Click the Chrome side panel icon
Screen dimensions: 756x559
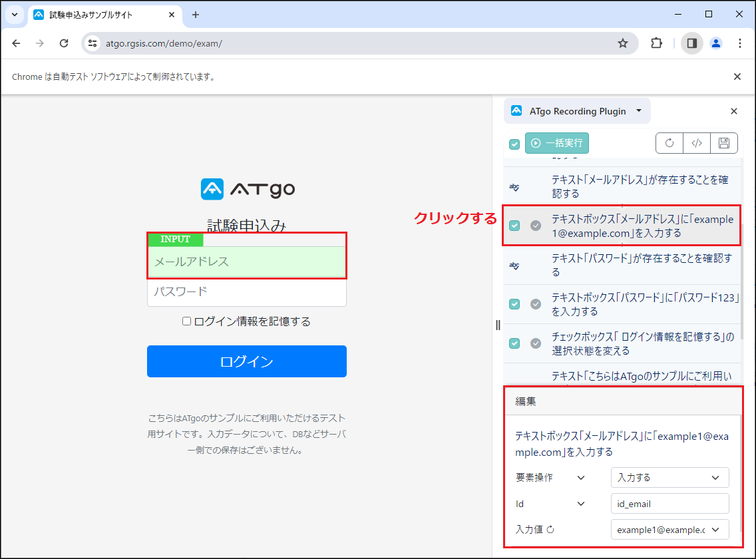click(x=691, y=43)
